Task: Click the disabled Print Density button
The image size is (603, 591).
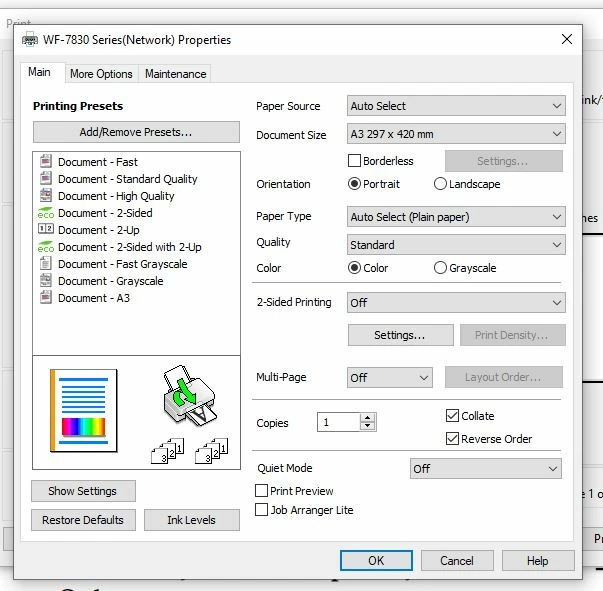Action: tap(513, 335)
